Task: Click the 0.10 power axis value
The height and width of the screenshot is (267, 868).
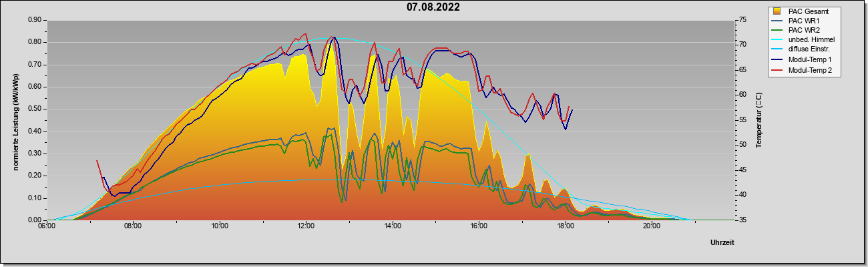Action: 35,198
